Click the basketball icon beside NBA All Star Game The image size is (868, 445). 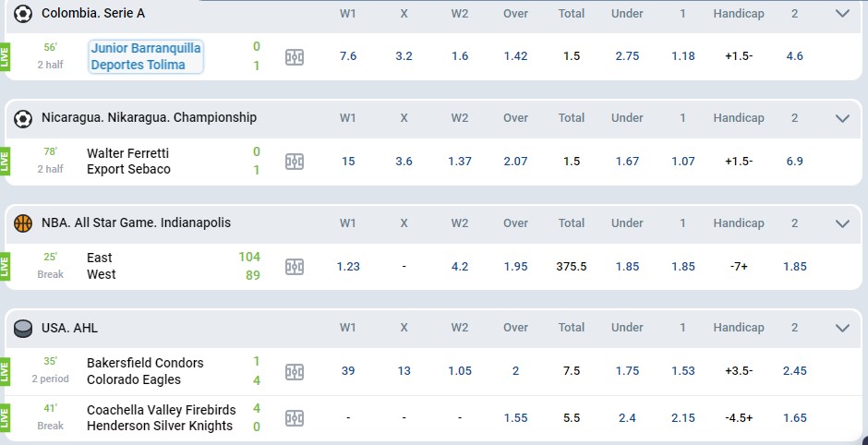23,223
